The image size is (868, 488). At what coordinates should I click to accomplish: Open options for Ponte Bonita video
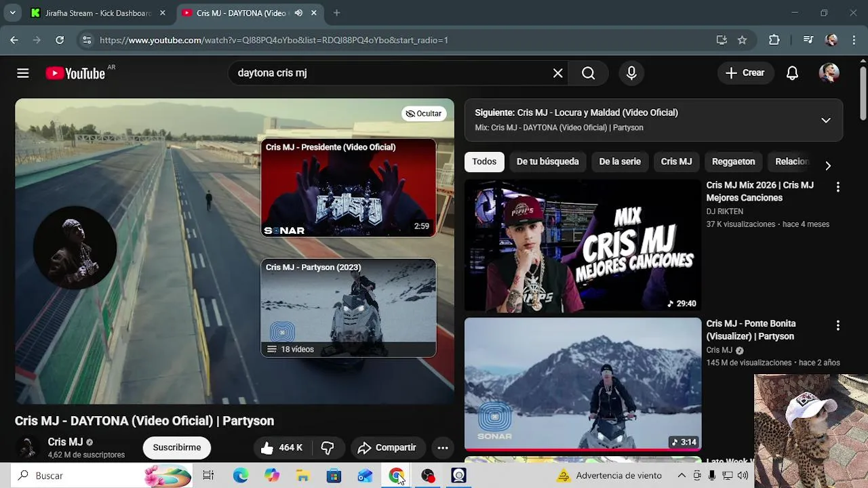point(838,326)
